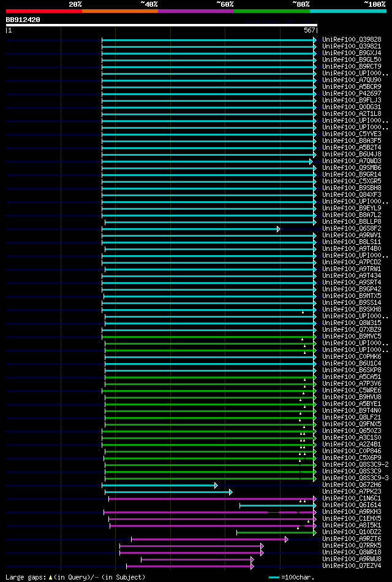Select UniRef100_Q650Z3 entry
Screen dimensions: 392x582
[352, 431]
